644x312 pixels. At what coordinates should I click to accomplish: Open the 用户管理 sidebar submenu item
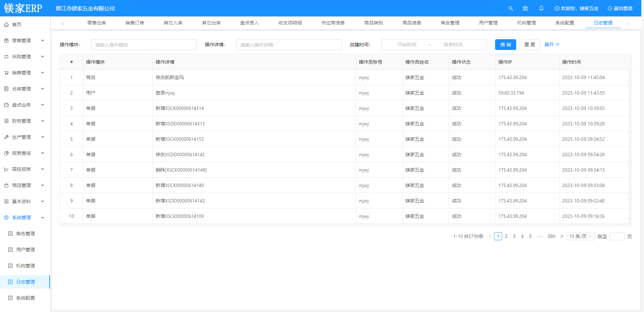[x=25, y=250]
